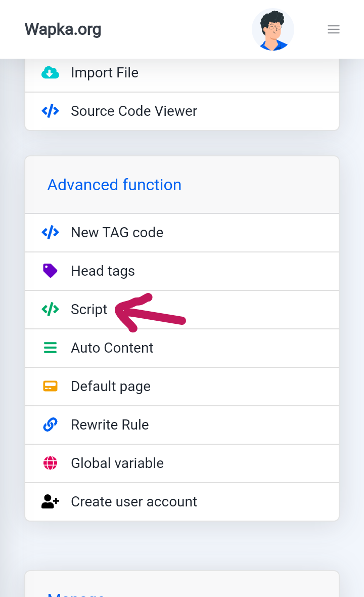Go to Wapka.org home logo
The height and width of the screenshot is (597, 364).
(63, 29)
